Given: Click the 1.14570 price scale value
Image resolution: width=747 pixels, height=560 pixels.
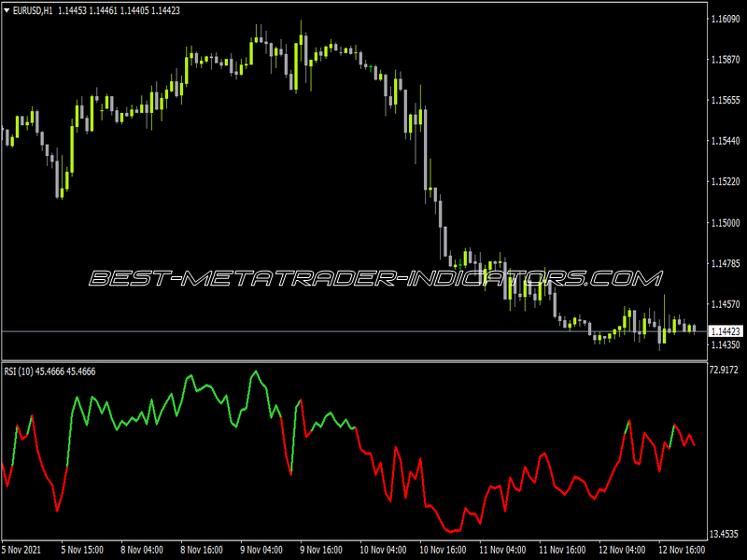Looking at the screenshot, I should [x=726, y=304].
